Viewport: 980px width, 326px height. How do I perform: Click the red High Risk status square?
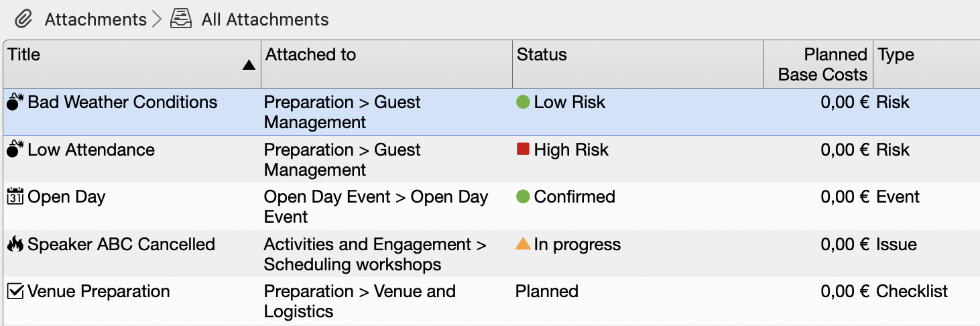coord(523,149)
